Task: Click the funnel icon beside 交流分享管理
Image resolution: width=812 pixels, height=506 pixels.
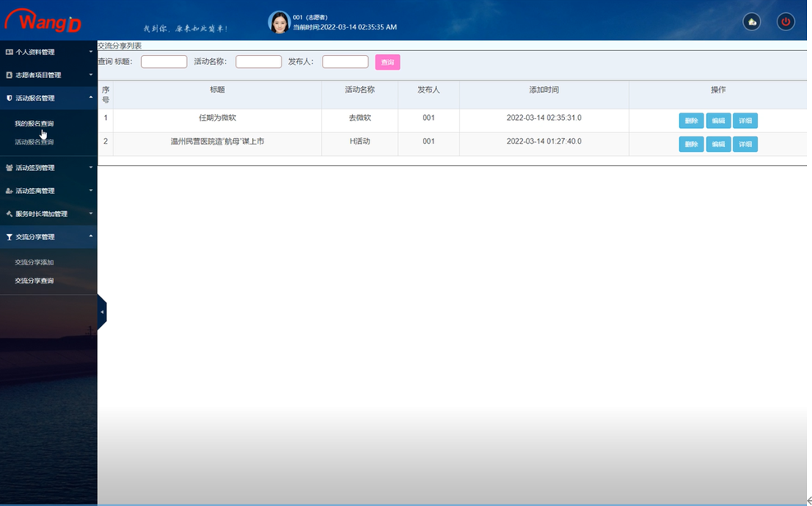Action: [10, 237]
